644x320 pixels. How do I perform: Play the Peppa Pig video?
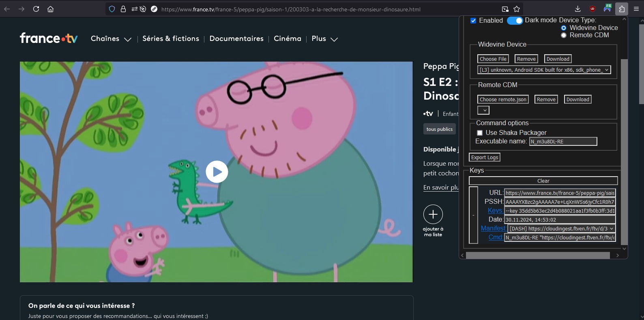click(x=217, y=172)
